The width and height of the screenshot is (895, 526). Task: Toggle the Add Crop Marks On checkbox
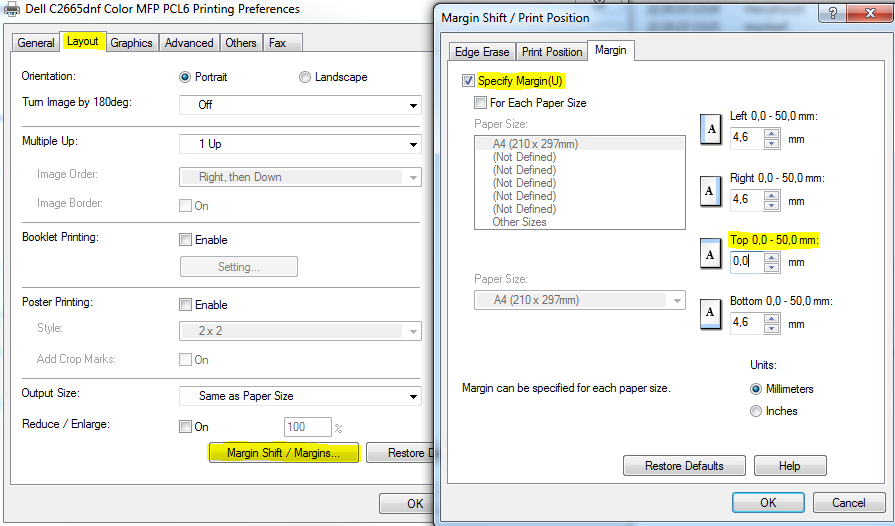(x=186, y=359)
